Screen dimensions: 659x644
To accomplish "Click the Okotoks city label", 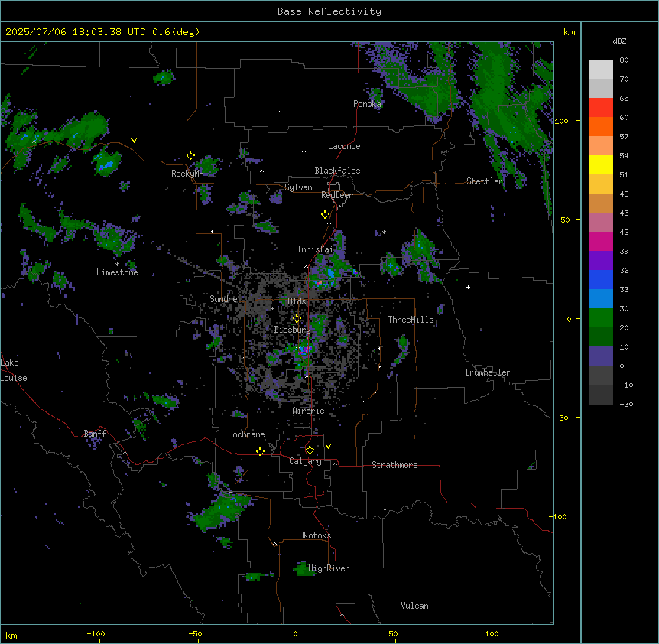I will tap(315, 535).
